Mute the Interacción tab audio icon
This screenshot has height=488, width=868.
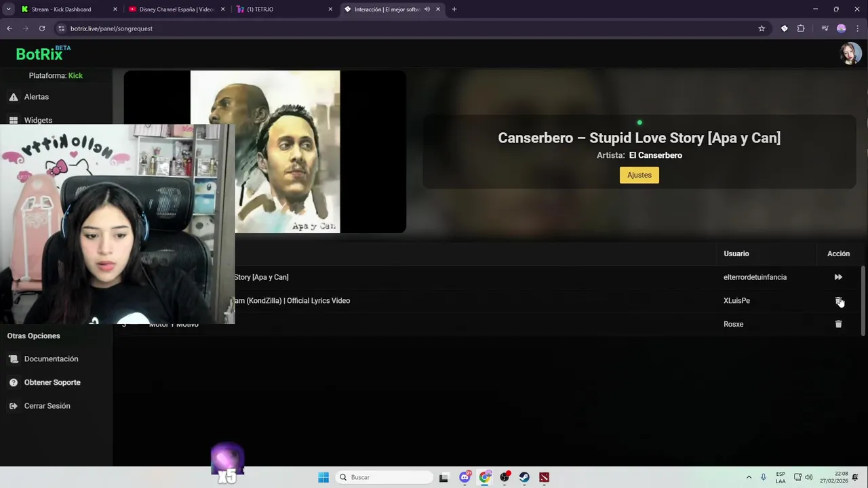[x=427, y=9]
